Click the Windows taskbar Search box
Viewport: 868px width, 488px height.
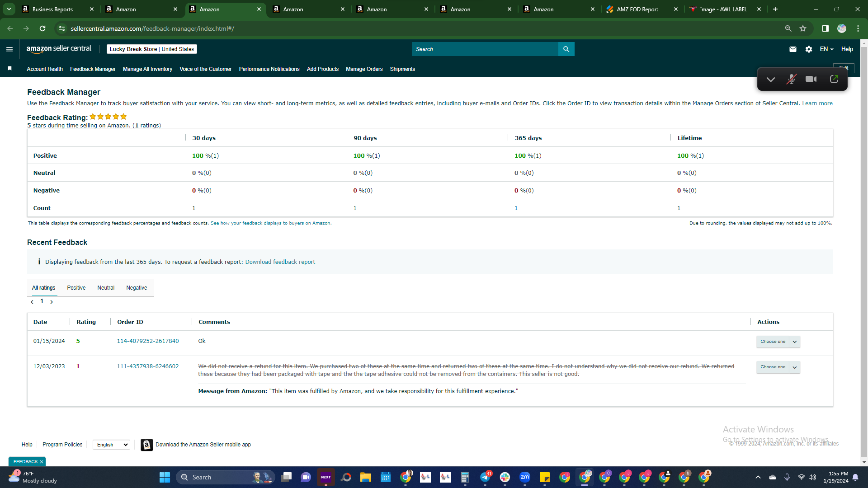pyautogui.click(x=225, y=477)
